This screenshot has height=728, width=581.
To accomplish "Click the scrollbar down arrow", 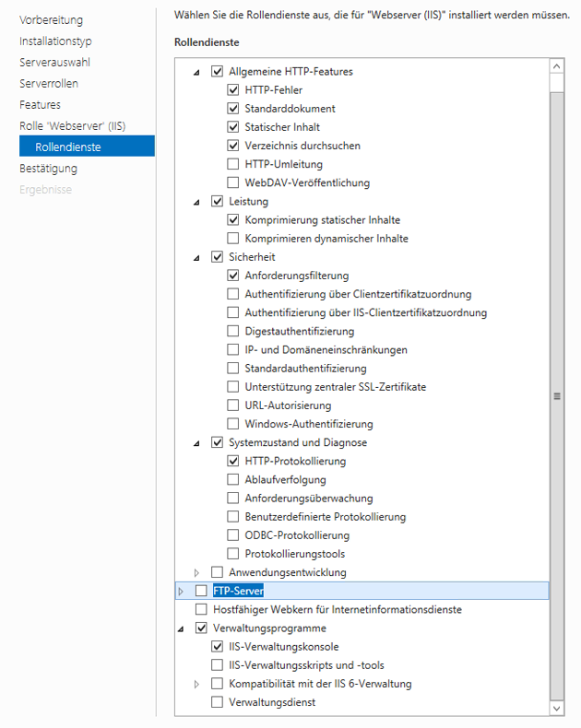I will coord(557,709).
